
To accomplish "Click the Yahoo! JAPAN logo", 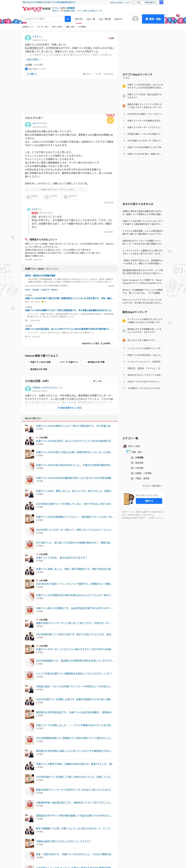I will [32, 9].
